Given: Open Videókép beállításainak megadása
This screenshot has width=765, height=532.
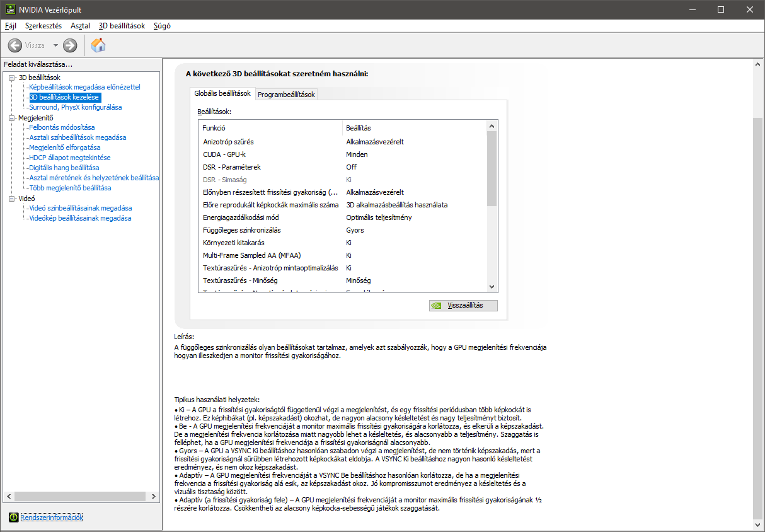Looking at the screenshot, I should tap(80, 218).
